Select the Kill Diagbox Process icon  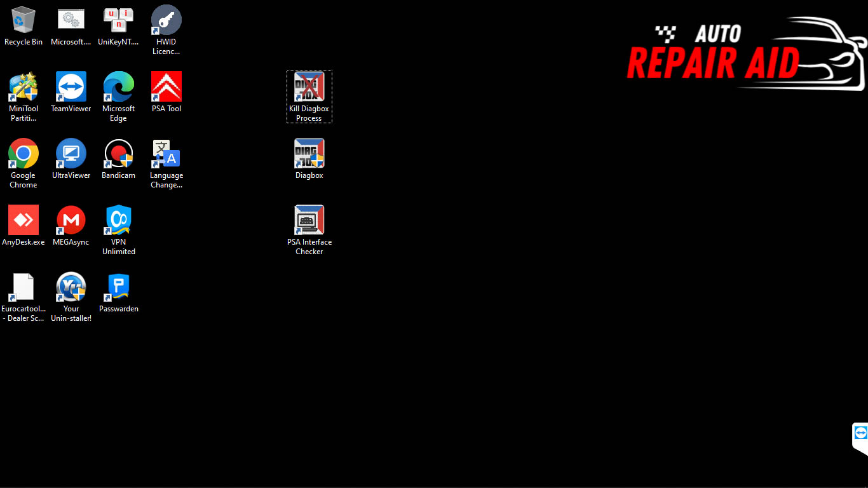pyautogui.click(x=309, y=86)
